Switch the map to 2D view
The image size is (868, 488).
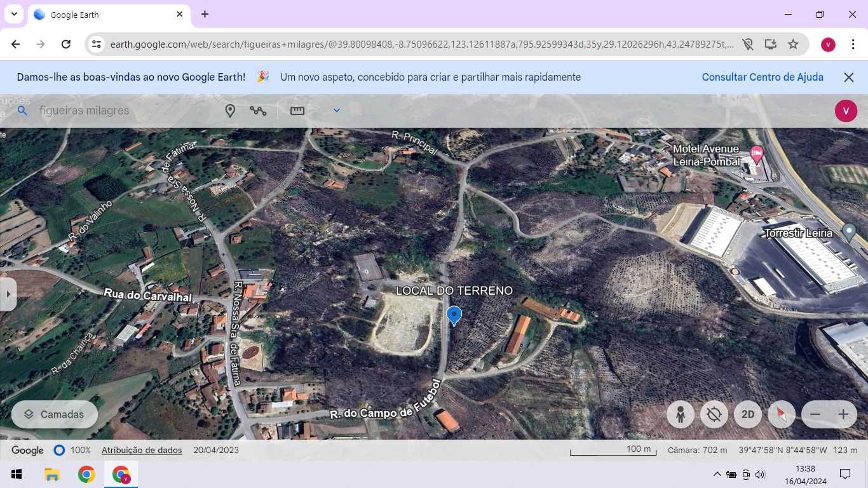coord(748,414)
